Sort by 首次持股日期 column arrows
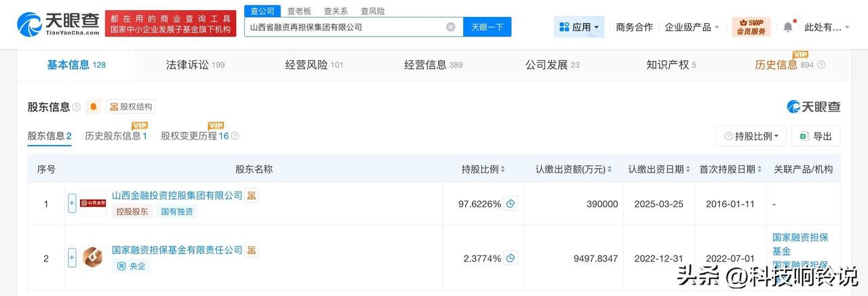 (x=761, y=169)
